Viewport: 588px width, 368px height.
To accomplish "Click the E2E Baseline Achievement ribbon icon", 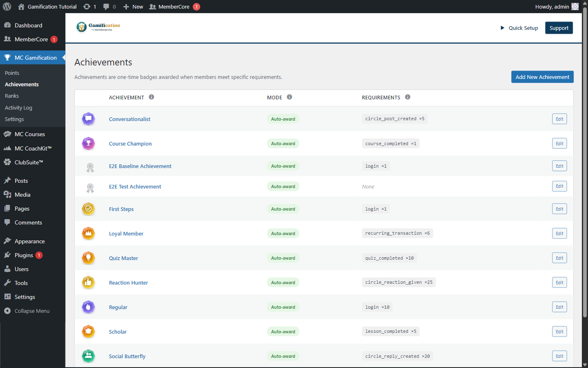I will [x=90, y=167].
